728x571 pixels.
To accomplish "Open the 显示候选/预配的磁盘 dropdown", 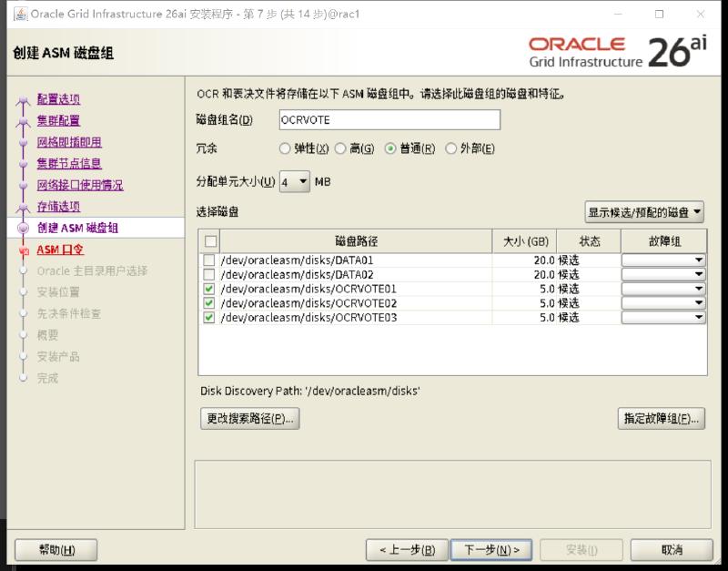I will click(x=644, y=212).
